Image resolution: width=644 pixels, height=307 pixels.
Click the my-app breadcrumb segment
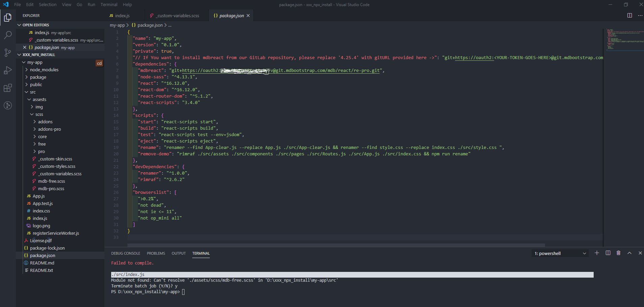[117, 25]
